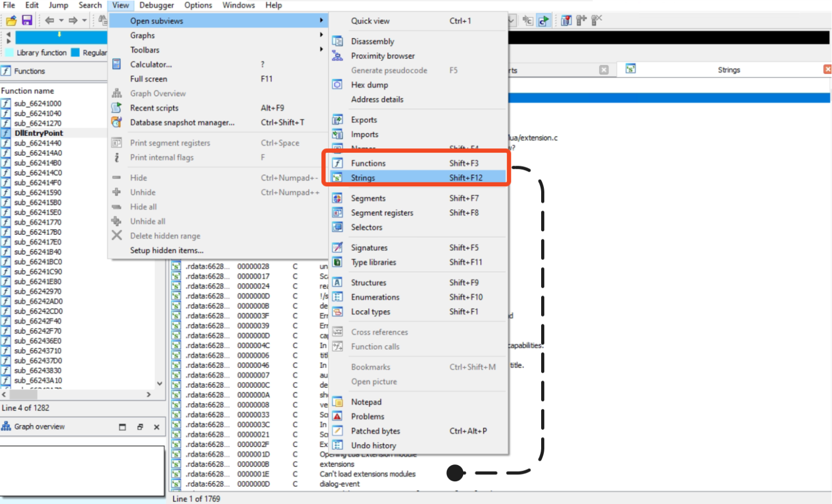Click the 's' icon on the Strings tab

click(630, 69)
